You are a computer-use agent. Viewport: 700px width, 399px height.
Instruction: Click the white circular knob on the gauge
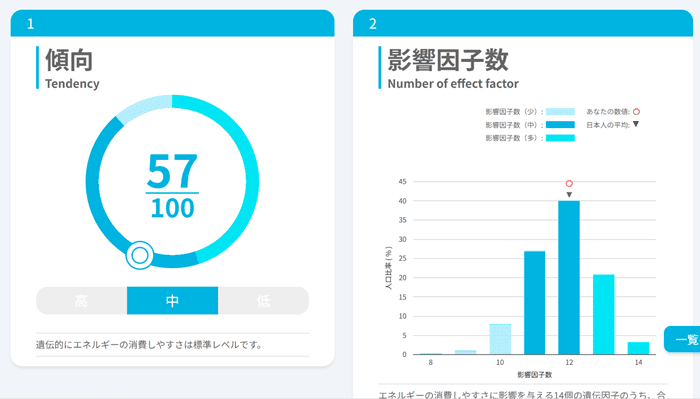point(140,255)
